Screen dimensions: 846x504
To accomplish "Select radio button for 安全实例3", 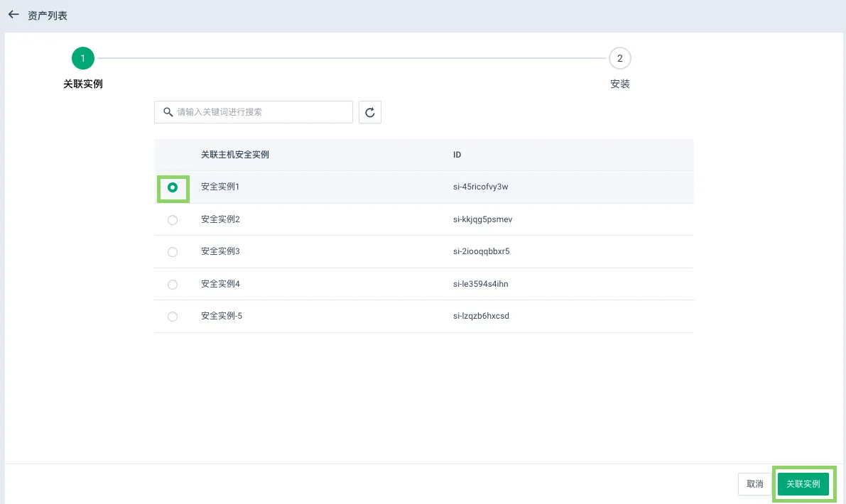I will pyautogui.click(x=173, y=252).
